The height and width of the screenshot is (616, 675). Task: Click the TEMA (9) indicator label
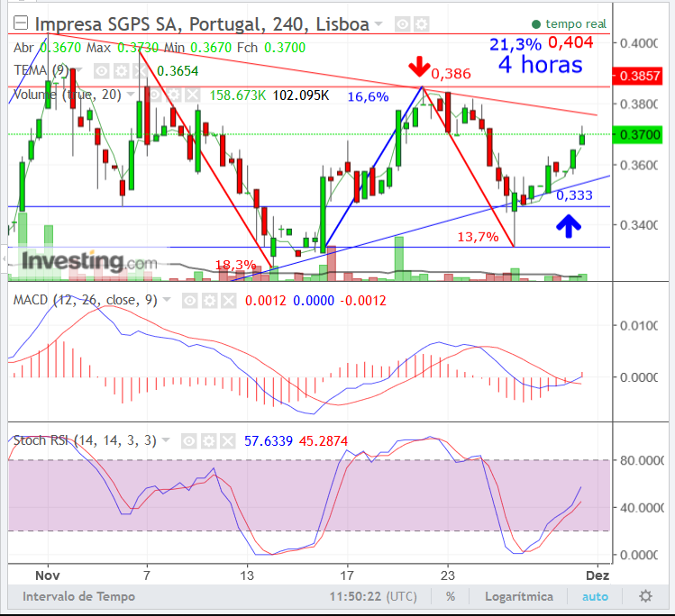point(41,70)
